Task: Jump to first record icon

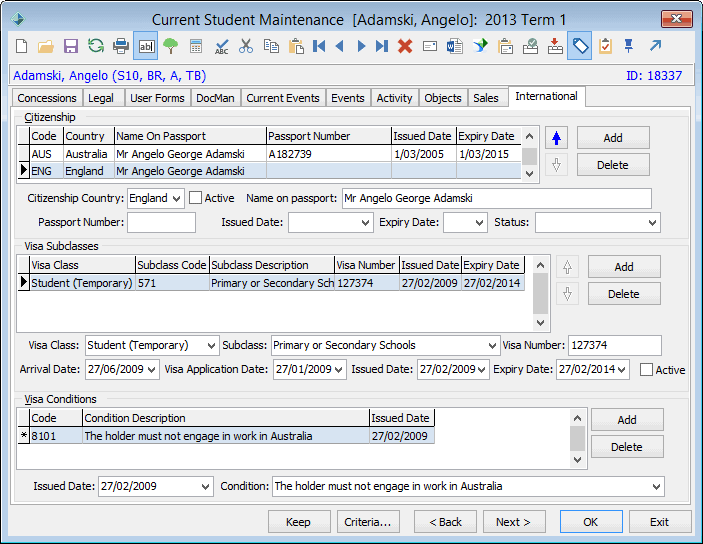Action: coord(319,46)
